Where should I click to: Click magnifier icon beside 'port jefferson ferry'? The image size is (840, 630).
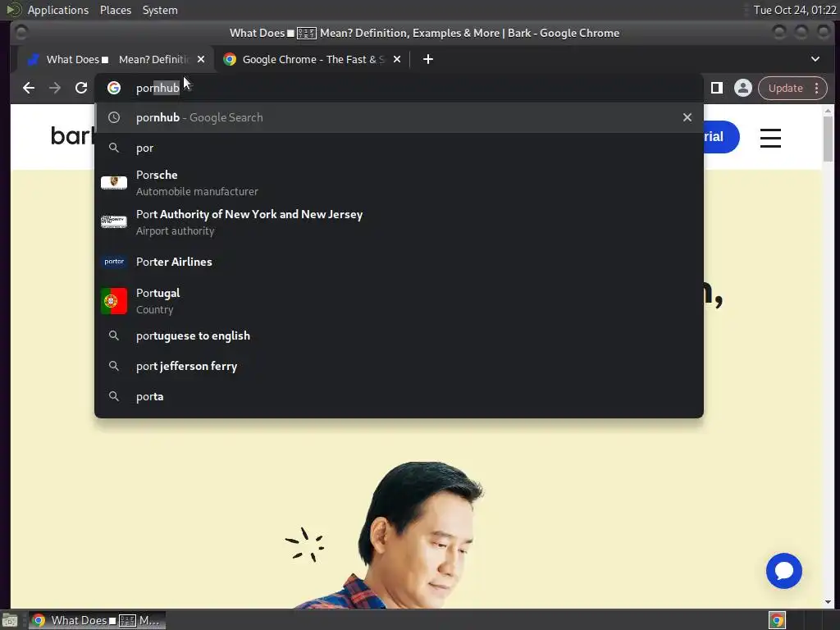tap(114, 367)
